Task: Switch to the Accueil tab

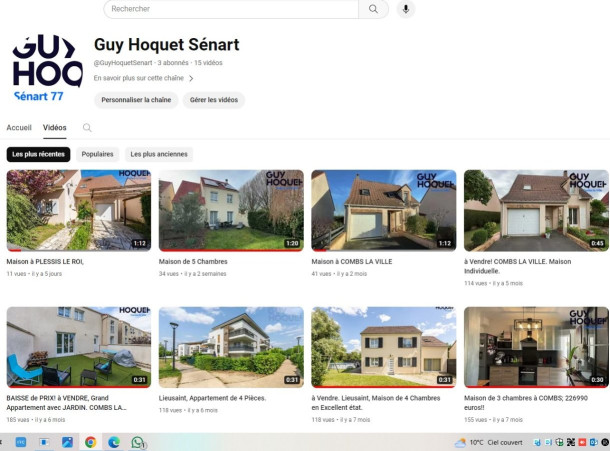Action: tap(19, 128)
